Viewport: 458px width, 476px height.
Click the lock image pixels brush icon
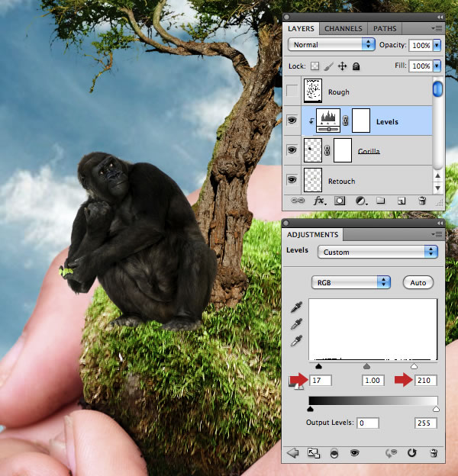(328, 66)
